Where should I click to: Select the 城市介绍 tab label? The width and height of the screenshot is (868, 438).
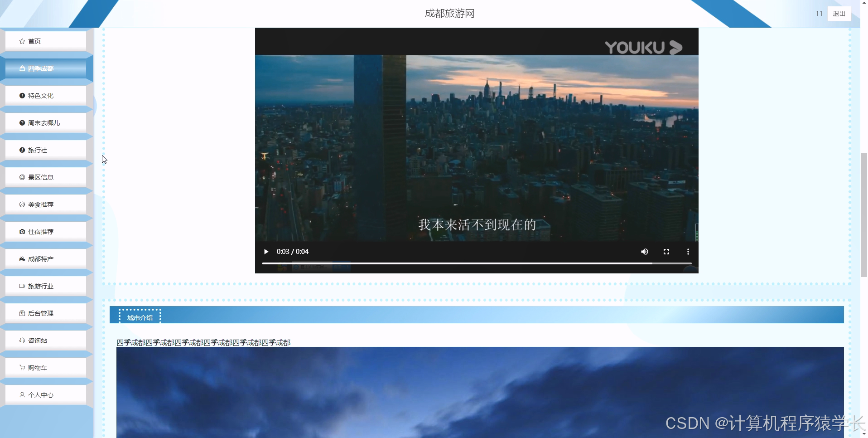click(140, 317)
